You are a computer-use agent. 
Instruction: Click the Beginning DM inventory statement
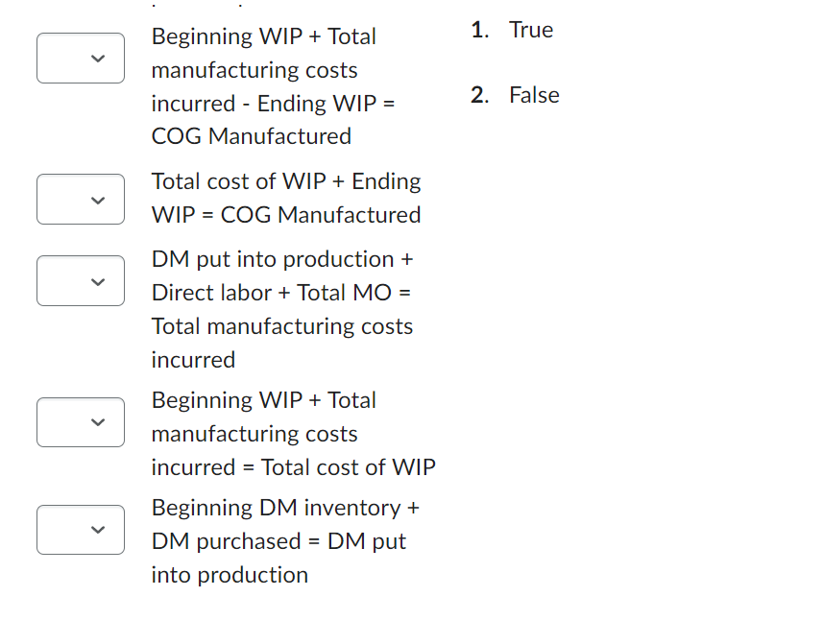[x=284, y=508]
